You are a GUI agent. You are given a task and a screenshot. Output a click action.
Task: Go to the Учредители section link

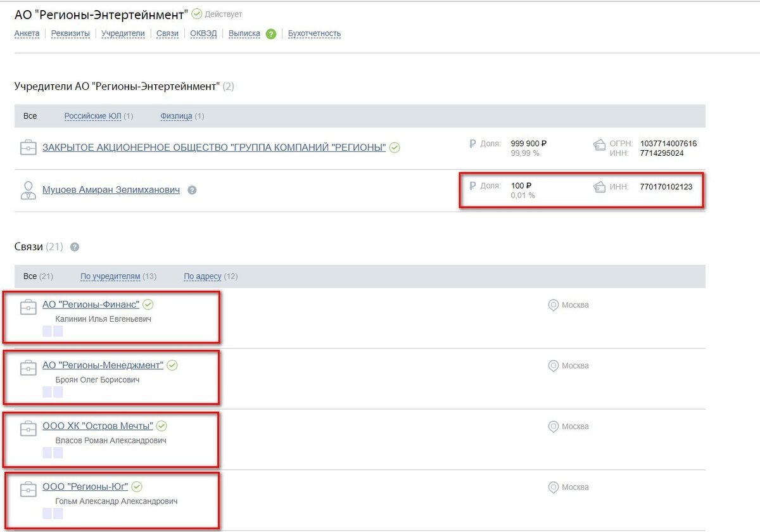click(x=123, y=34)
